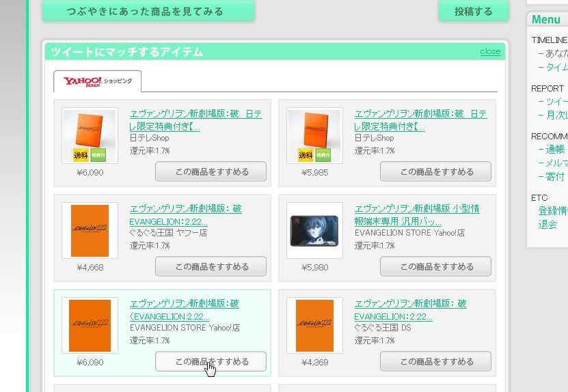Open the ¥4,369 ぐるぐる王国 DS product thumbnail
Image resolution: width=568 pixels, height=392 pixels.
click(314, 325)
